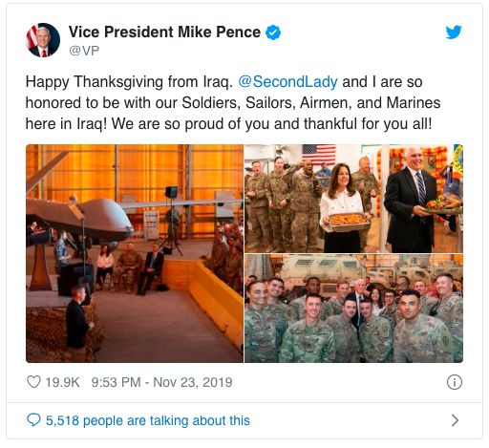This screenshot has width=489, height=448.
Task: Expand conversation with the right chevron
Action: (x=455, y=420)
